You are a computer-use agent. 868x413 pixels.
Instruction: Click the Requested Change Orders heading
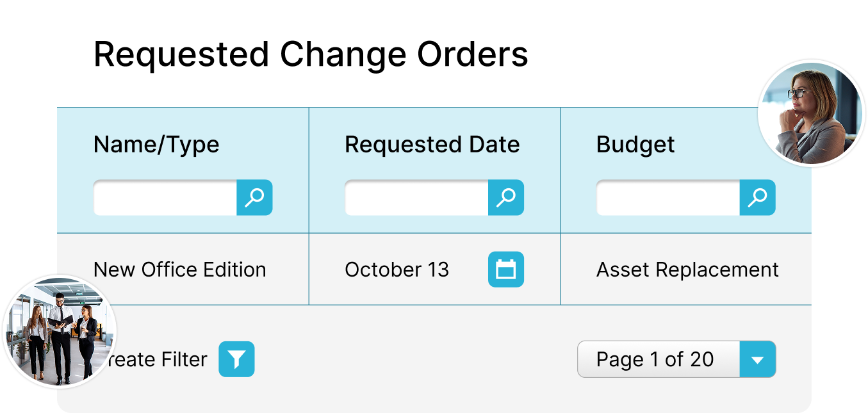[311, 54]
